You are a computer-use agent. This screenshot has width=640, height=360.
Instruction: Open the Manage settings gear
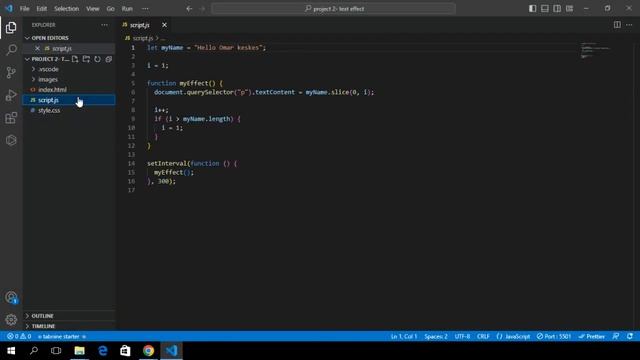coord(11,320)
